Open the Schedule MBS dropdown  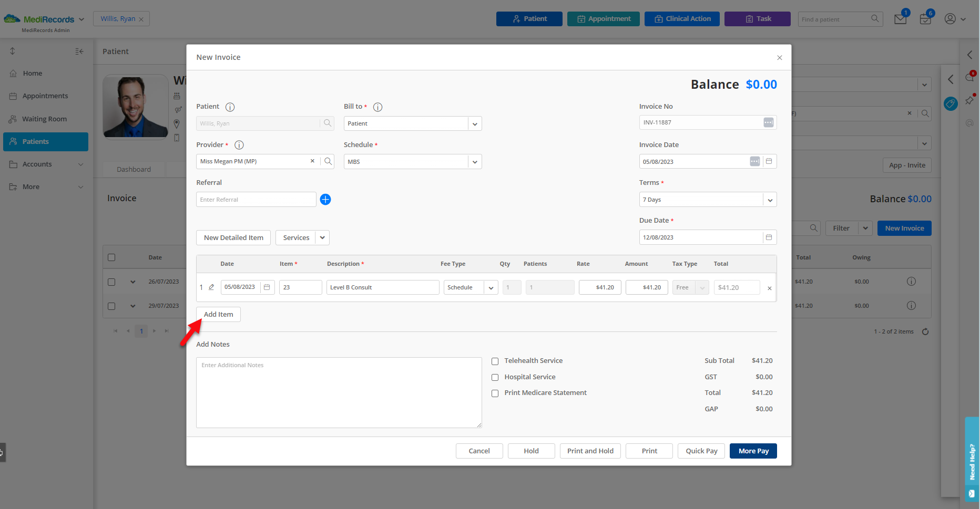coord(475,162)
